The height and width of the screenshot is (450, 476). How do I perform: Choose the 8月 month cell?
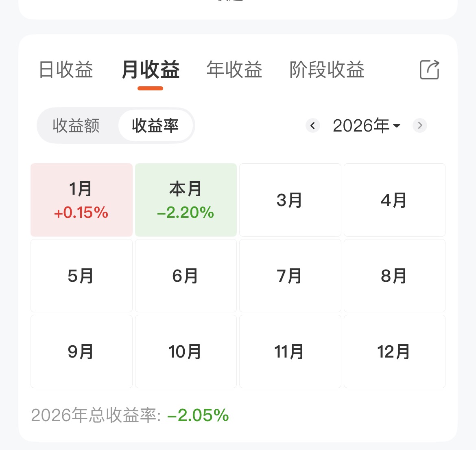394,276
